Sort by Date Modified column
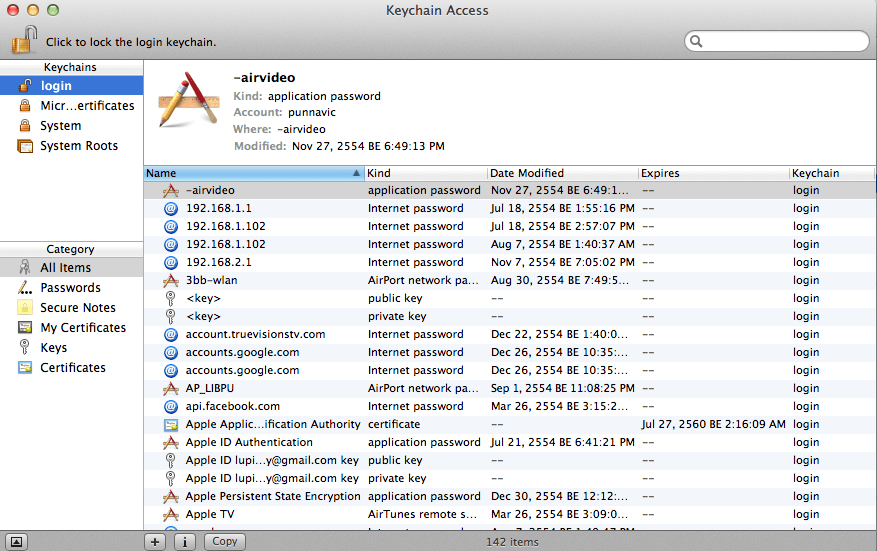 click(560, 173)
